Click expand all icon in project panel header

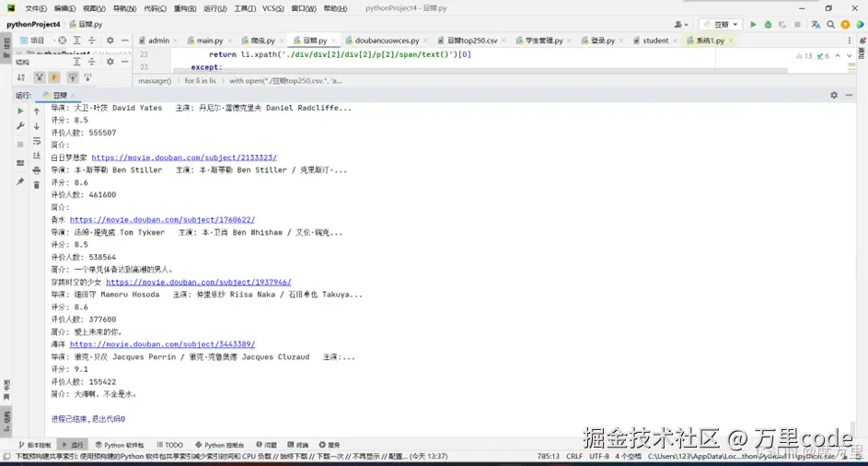pos(77,41)
